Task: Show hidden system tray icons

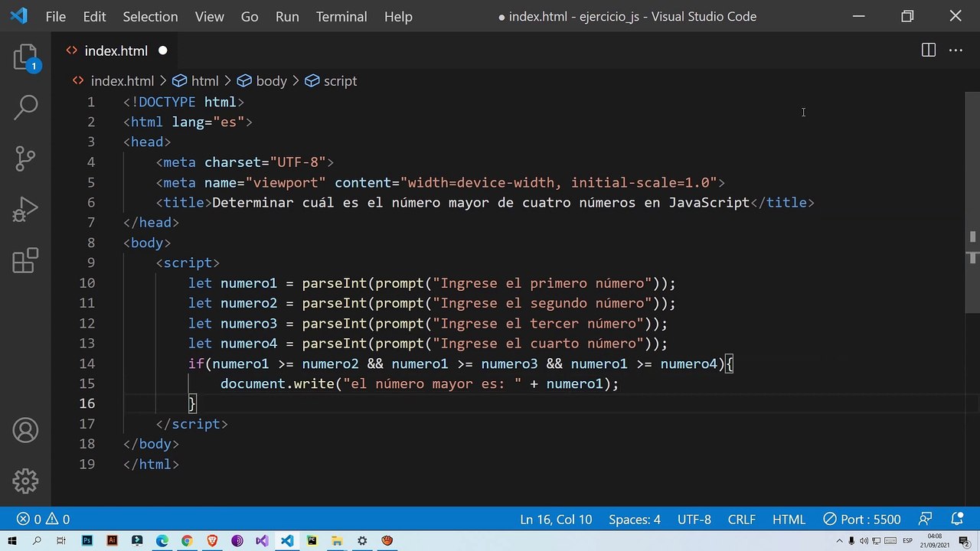Action: (840, 541)
